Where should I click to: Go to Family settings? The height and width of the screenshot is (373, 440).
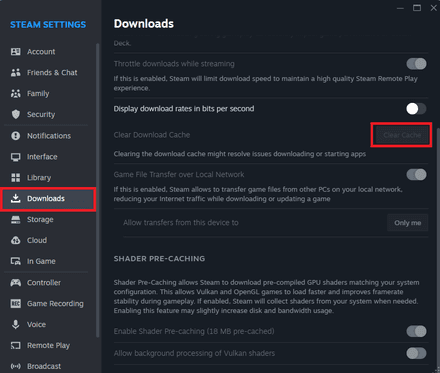49,93
